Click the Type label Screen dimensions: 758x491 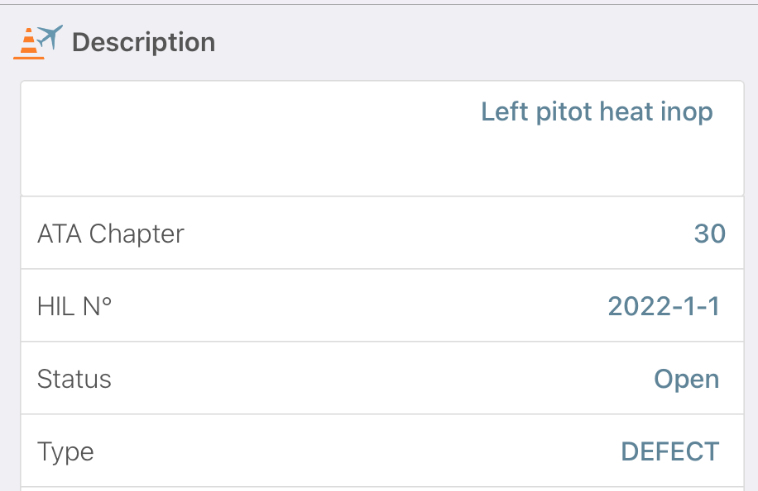point(66,453)
